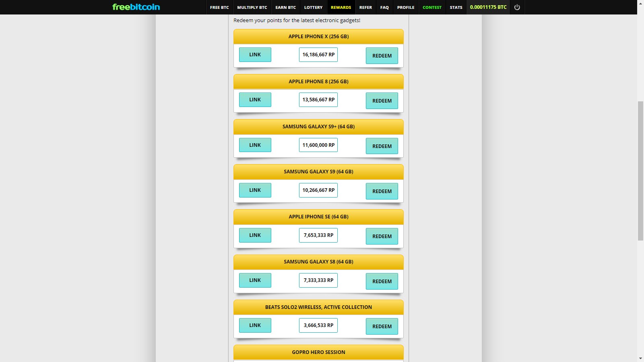This screenshot has height=362, width=644.
Task: Redeem the Apple iPhone SE (64 GB)
Action: point(382,236)
